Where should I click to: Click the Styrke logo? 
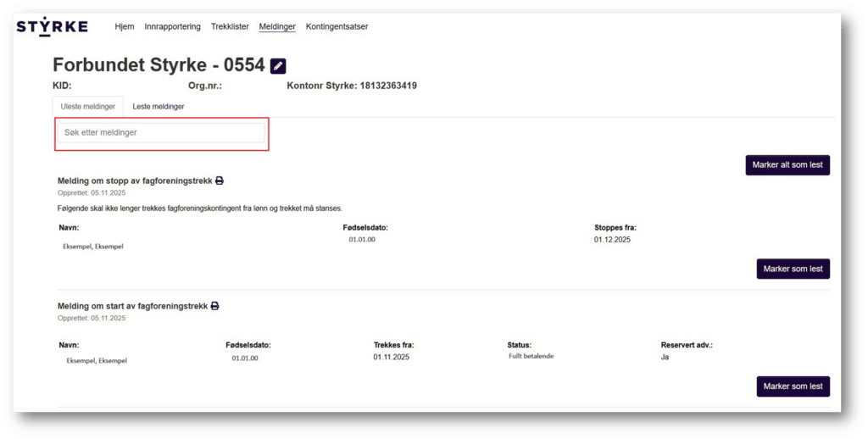tap(52, 26)
